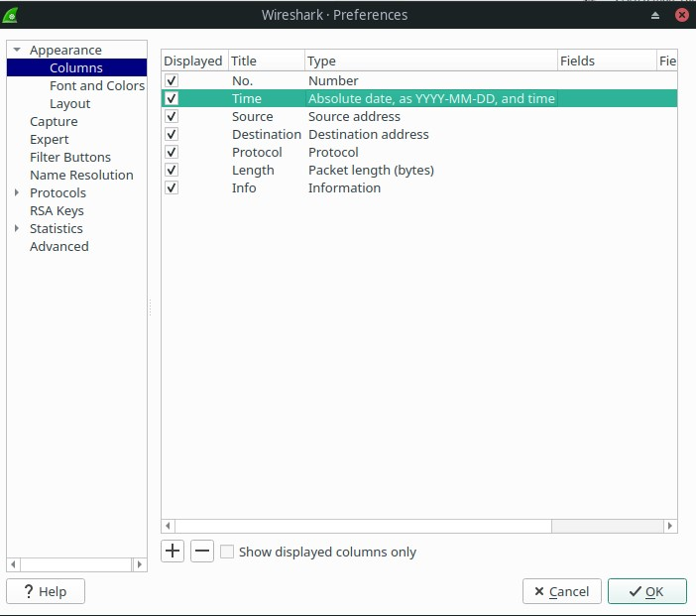This screenshot has width=696, height=616.
Task: Click the minus icon to remove column
Action: tap(202, 551)
